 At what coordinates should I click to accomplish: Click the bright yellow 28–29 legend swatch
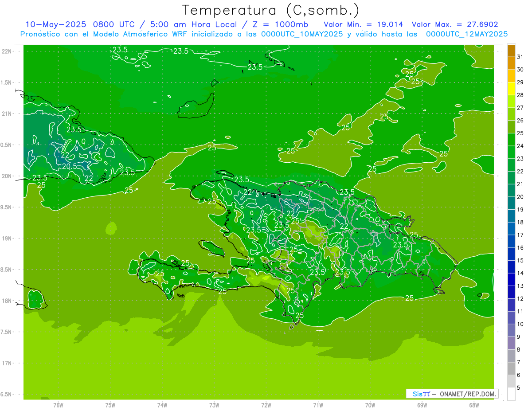click(511, 89)
